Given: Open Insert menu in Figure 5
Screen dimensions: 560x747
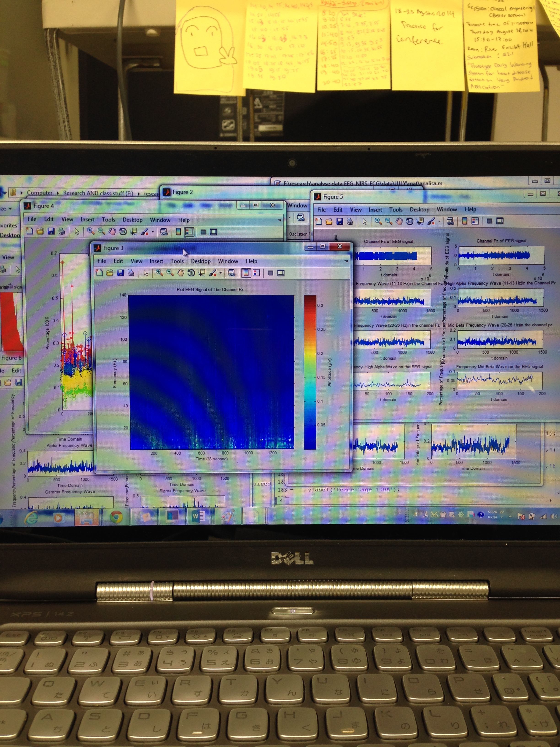Looking at the screenshot, I should point(375,210).
